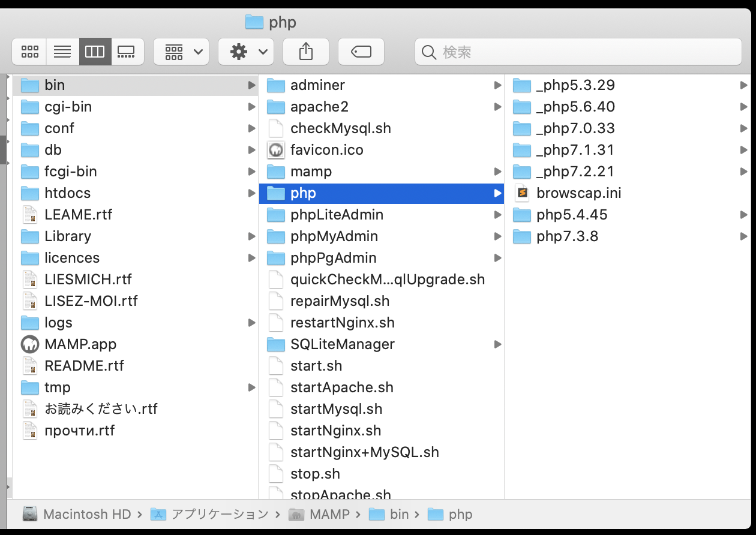Viewport: 756px width, 535px height.
Task: Select the phpLiteAdmin folder
Action: coord(382,215)
